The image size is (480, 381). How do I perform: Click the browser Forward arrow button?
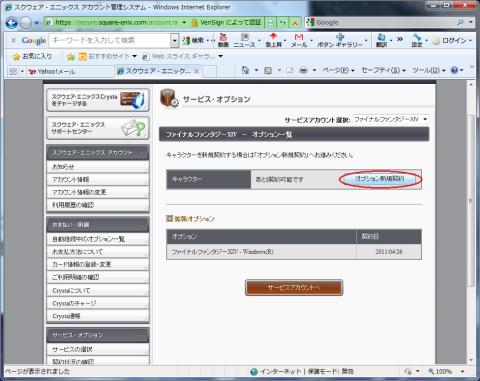tap(26, 23)
